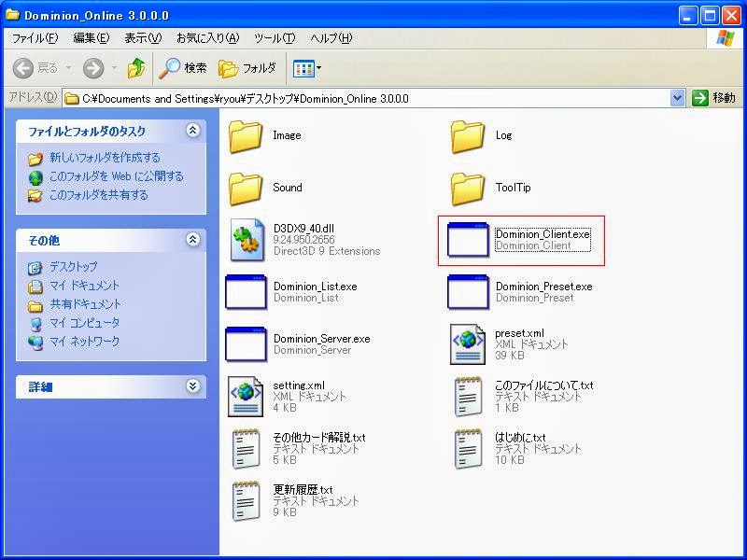Open the 編集(E) menu
747x560 pixels.
91,38
